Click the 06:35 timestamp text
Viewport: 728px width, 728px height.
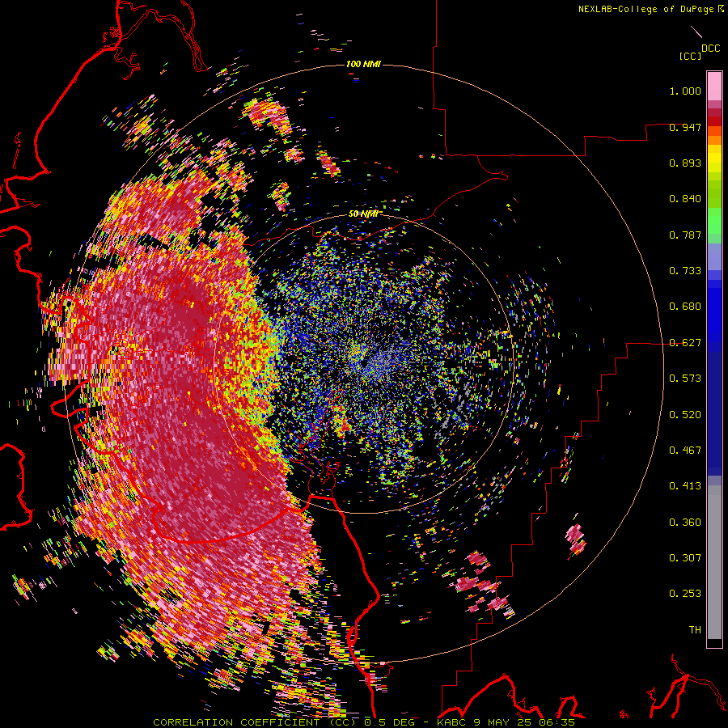click(557, 722)
